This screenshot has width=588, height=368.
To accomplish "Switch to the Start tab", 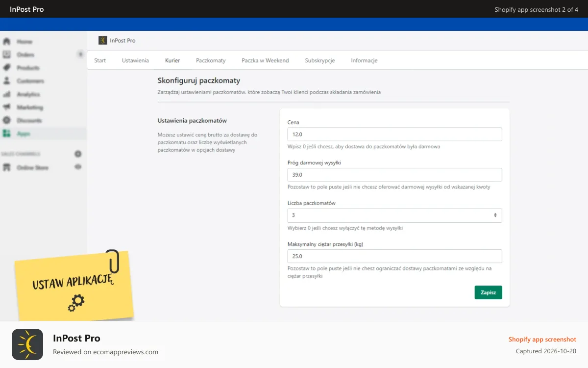I will coord(100,60).
